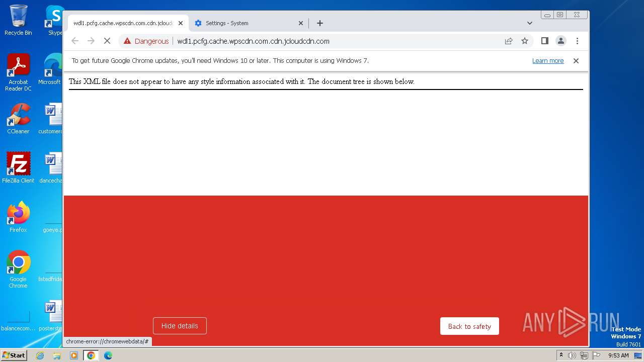Select the wdl1.pcfg.cache.wpscdn.com tab

tap(128, 23)
